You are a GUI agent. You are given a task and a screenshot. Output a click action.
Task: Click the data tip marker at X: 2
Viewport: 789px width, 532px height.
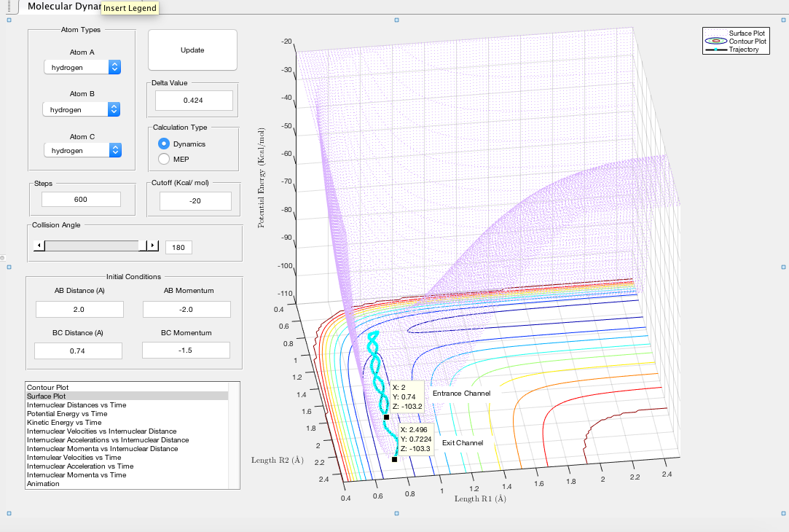tap(386, 417)
